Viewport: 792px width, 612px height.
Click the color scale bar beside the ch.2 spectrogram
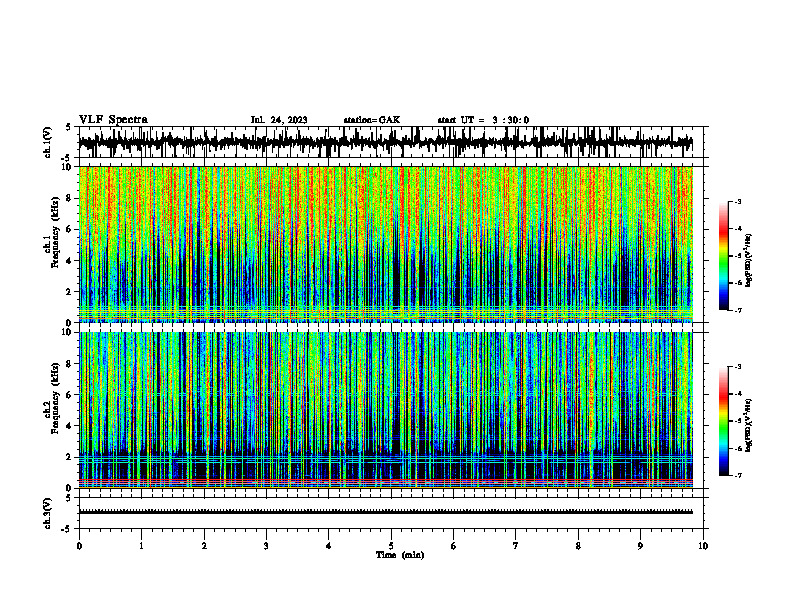point(724,421)
